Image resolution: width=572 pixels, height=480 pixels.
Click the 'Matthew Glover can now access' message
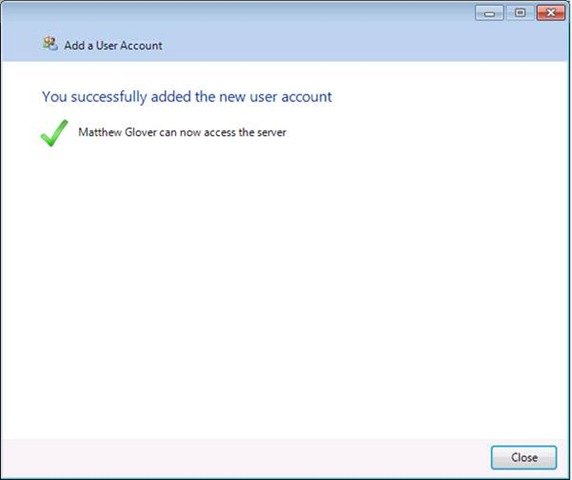click(182, 132)
